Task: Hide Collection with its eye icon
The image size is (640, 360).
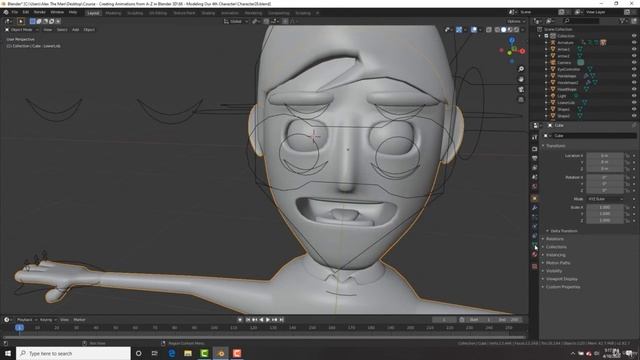Action: pyautogui.click(x=634, y=36)
